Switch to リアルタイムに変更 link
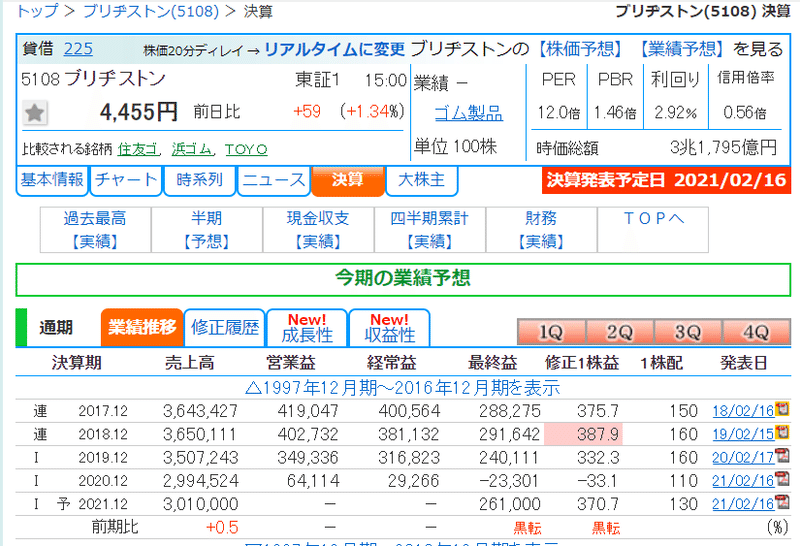The width and height of the screenshot is (800, 546). [x=335, y=49]
